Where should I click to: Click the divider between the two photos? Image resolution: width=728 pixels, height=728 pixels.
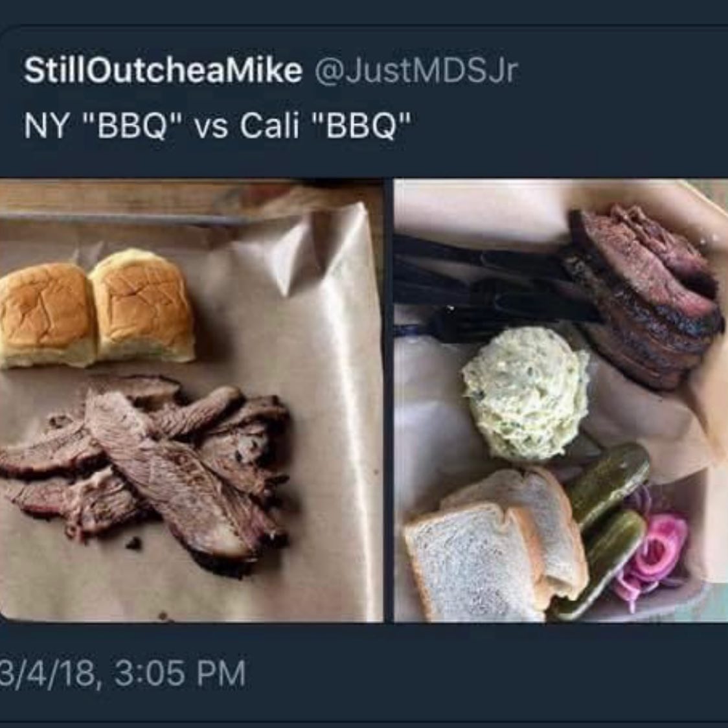click(x=389, y=401)
